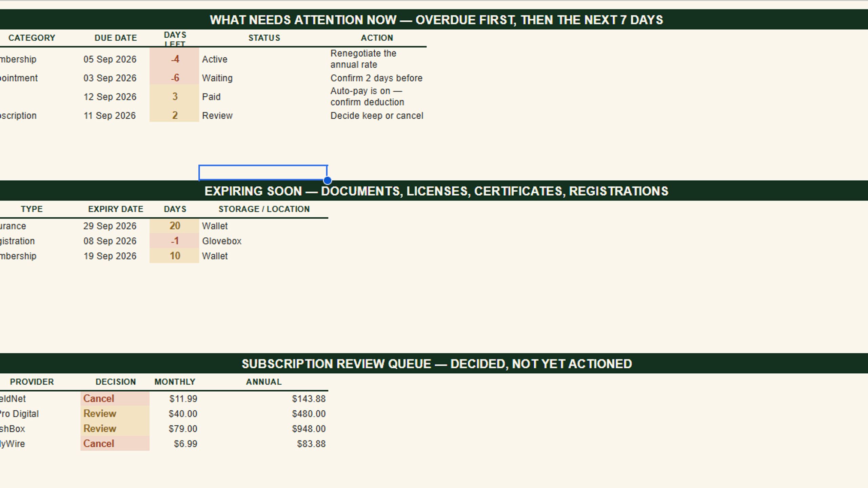868x488 pixels.
Task: Click the Review decision for $40.00 row
Action: click(115, 414)
